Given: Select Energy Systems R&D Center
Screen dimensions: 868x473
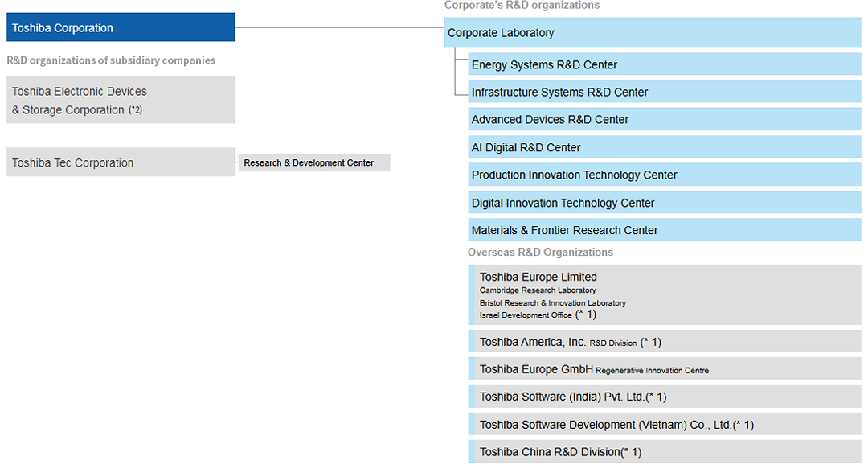Looking at the screenshot, I should click(664, 64).
